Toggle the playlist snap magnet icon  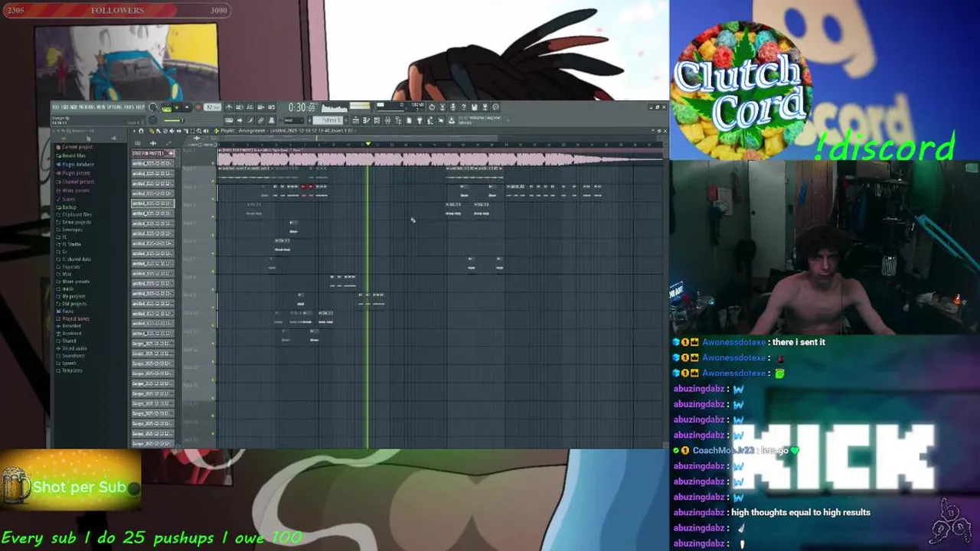(x=141, y=131)
